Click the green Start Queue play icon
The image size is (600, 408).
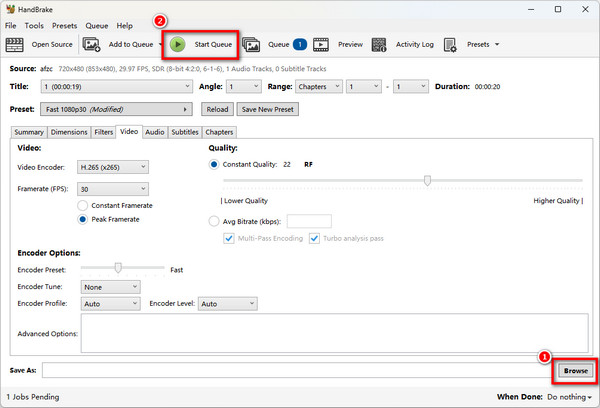[x=178, y=44]
